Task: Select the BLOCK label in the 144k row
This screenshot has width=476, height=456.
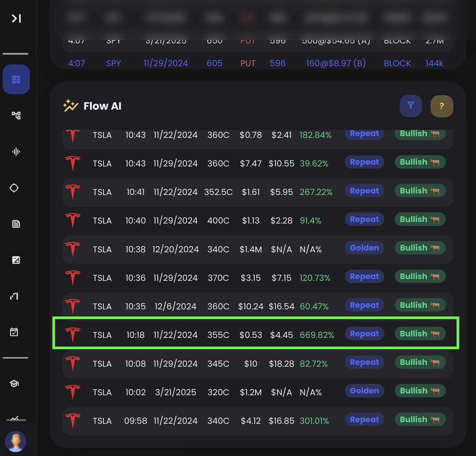Action: click(x=397, y=63)
